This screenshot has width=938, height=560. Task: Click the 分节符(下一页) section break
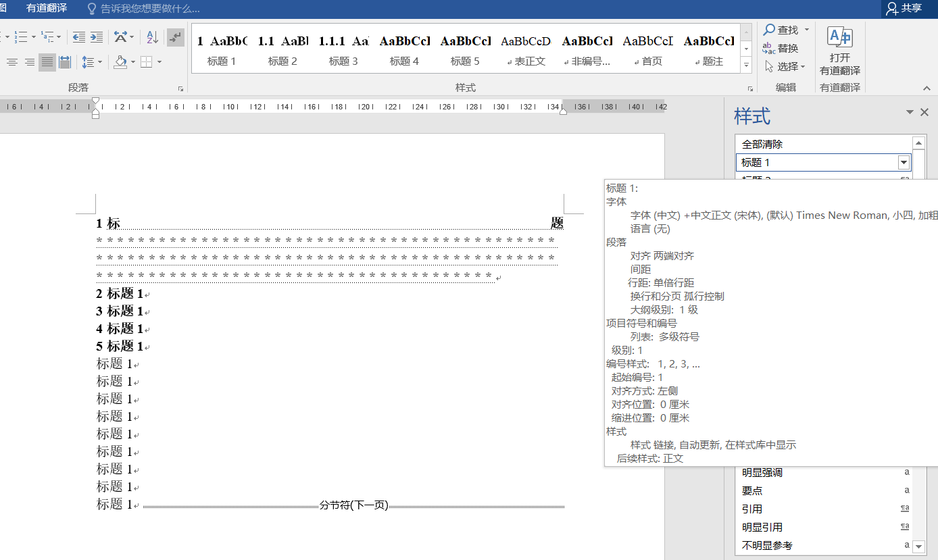click(x=353, y=505)
